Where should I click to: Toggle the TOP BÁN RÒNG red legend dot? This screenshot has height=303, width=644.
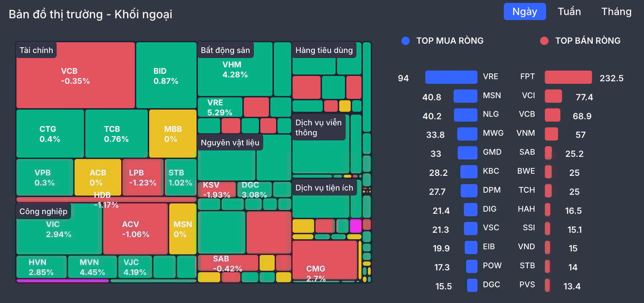pos(544,41)
